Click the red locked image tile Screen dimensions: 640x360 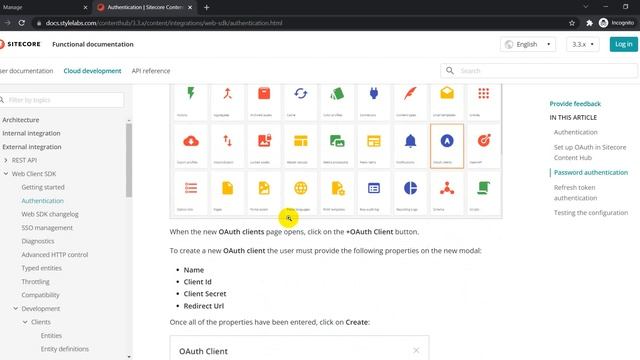coord(264,146)
